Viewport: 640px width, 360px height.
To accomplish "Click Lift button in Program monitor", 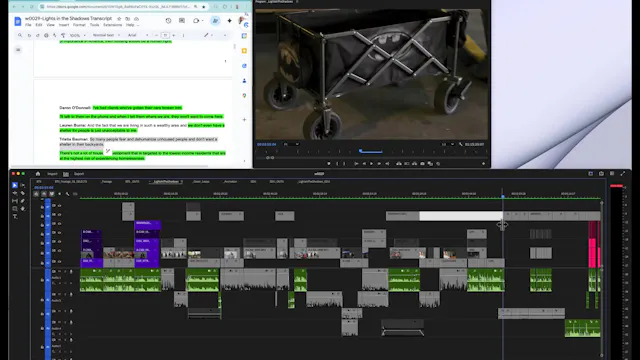I will pyautogui.click(x=399, y=164).
